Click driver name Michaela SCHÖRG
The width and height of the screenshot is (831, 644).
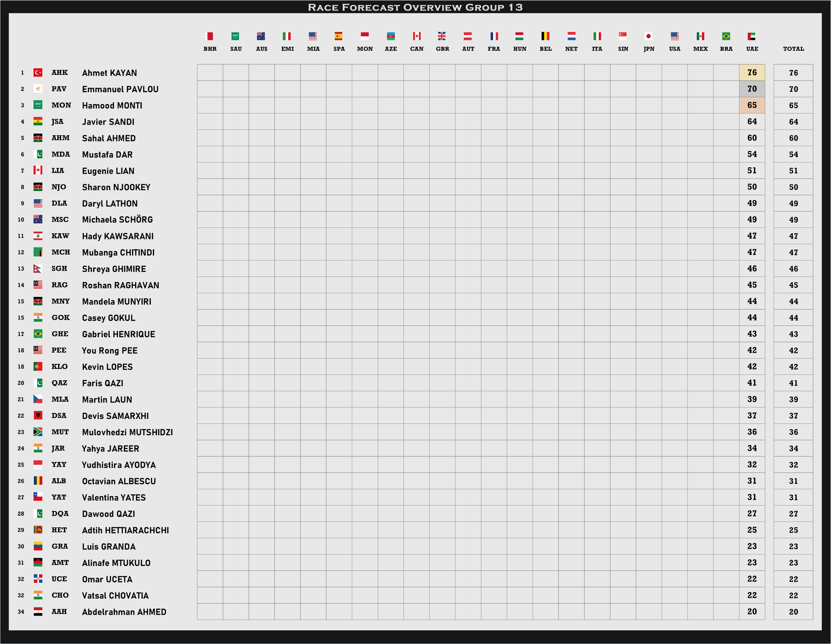[x=117, y=219]
